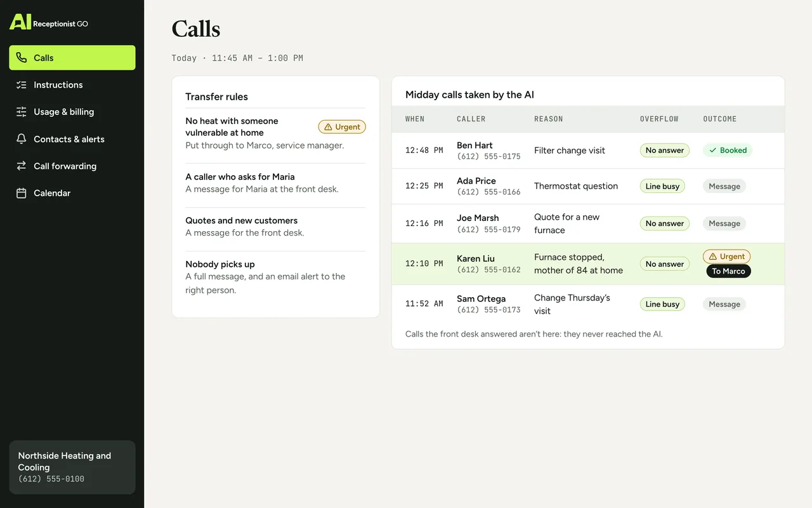Click the 'Today · 11:45 AM – 1:00 PM' range

pos(237,58)
